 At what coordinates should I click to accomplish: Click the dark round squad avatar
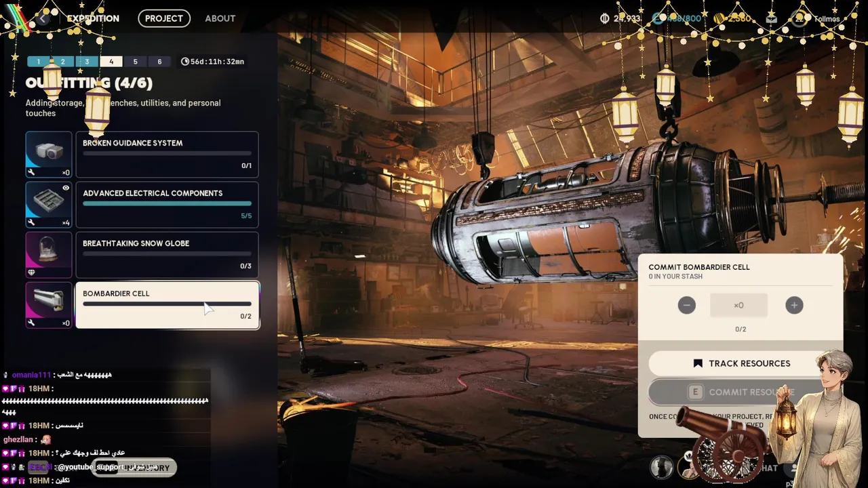pyautogui.click(x=661, y=466)
